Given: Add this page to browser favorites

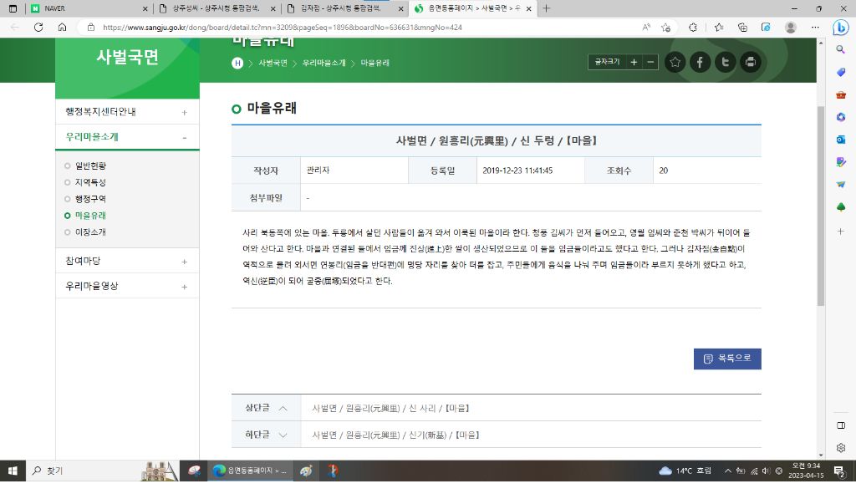Looking at the screenshot, I should (x=665, y=28).
